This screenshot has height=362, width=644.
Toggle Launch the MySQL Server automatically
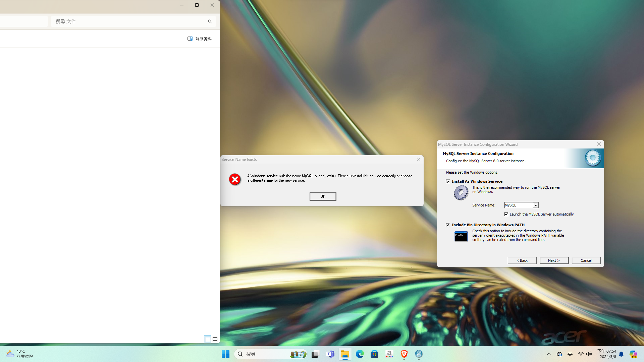pos(506,214)
